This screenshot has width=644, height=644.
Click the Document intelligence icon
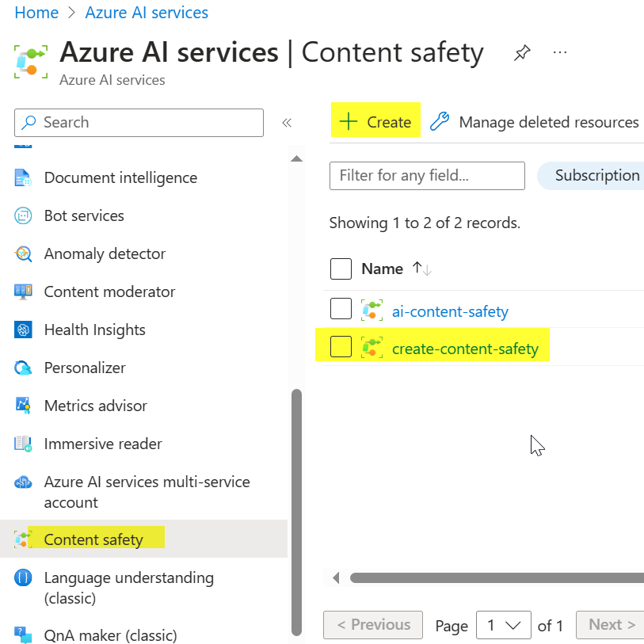click(x=23, y=177)
